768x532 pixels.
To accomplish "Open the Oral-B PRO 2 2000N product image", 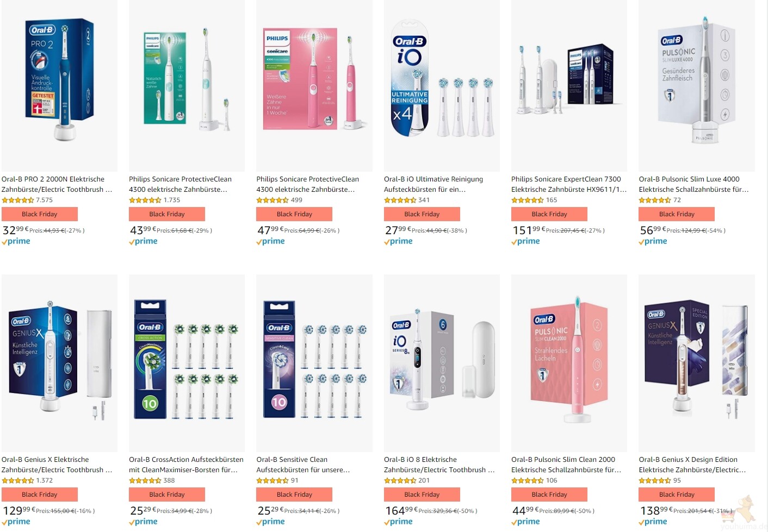I will tap(59, 85).
